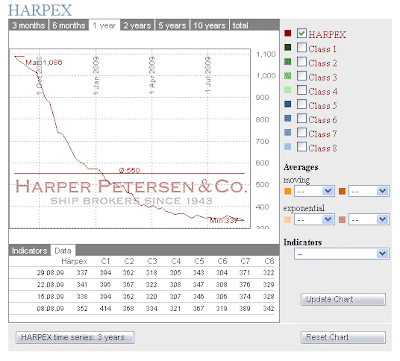400x361 pixels.
Task: Switch to the Indicators tab below chart
Action: click(29, 251)
